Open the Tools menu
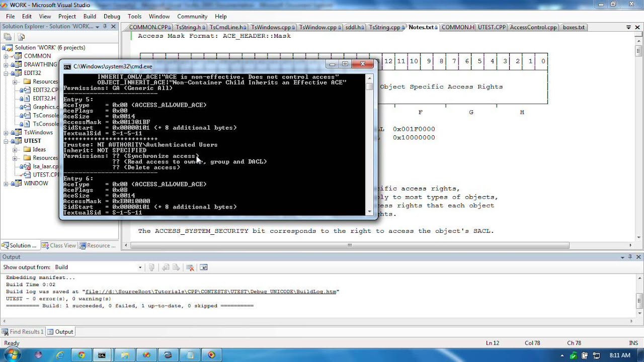 (134, 16)
